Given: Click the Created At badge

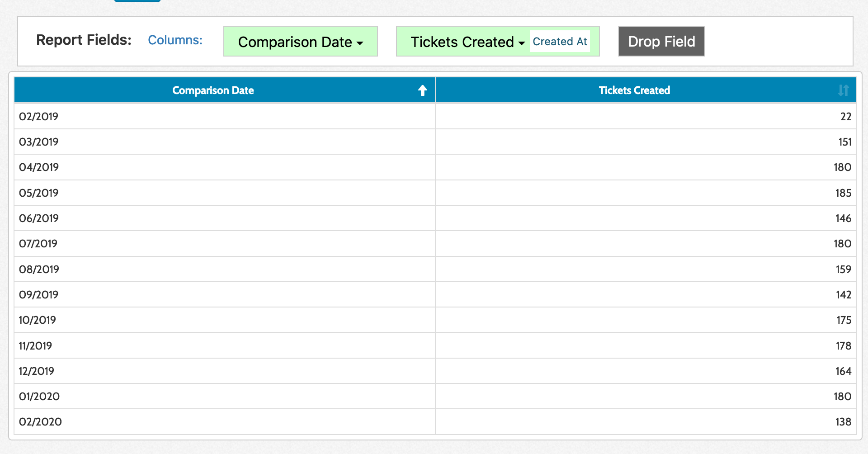Looking at the screenshot, I should coord(560,41).
